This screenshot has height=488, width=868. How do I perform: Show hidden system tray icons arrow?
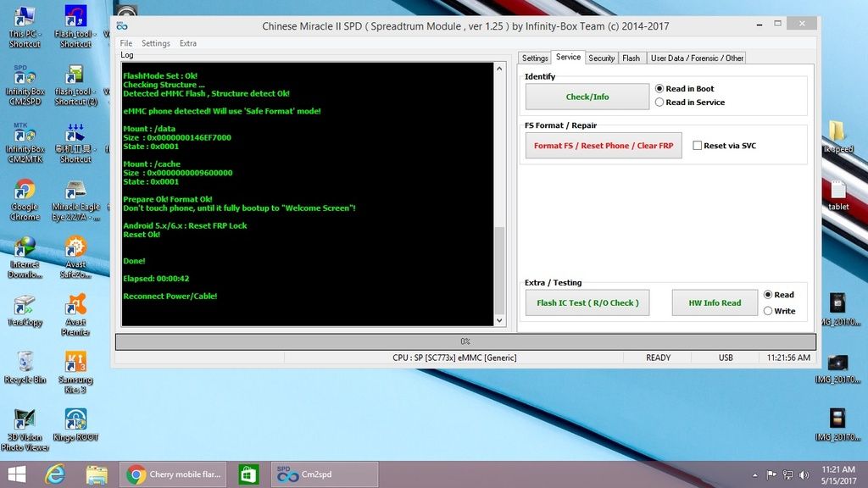click(x=754, y=474)
